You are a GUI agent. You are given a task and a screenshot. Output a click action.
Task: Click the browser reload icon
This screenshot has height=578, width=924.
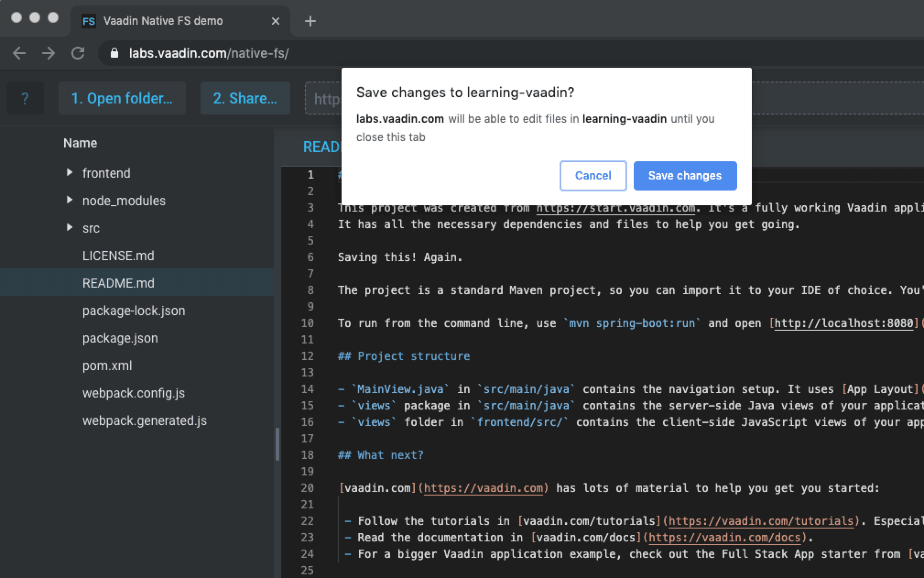(77, 53)
